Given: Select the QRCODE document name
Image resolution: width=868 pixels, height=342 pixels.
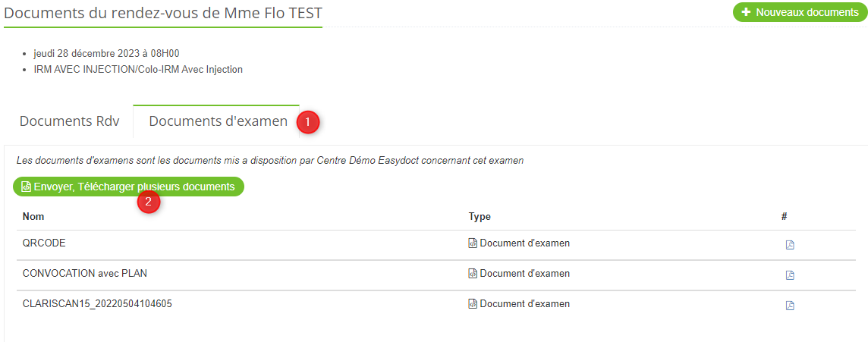Looking at the screenshot, I should (x=44, y=243).
